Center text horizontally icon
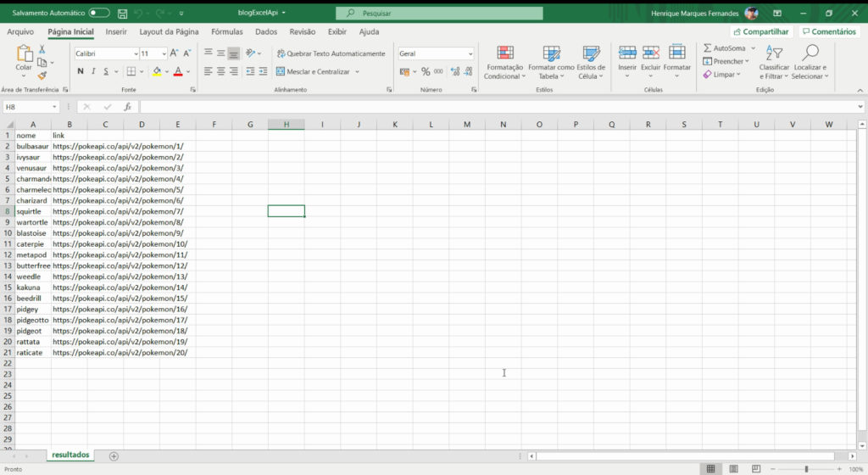Image resolution: width=868 pixels, height=475 pixels. (x=221, y=71)
